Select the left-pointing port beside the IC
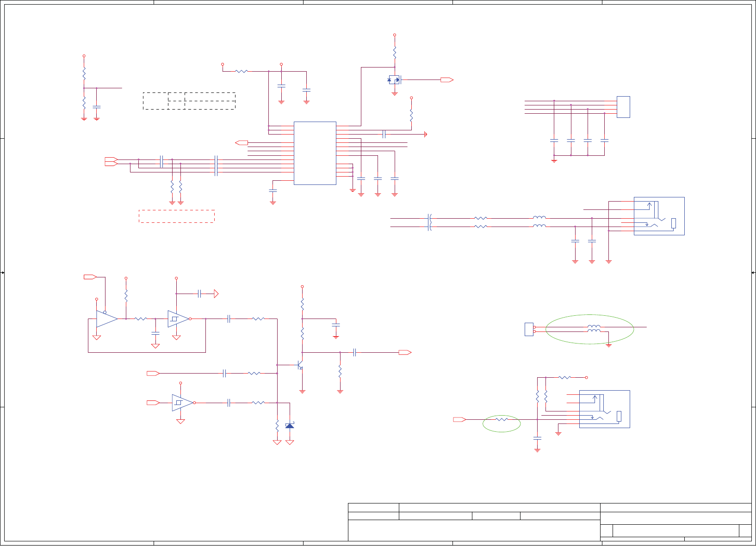This screenshot has width=756, height=546. (242, 142)
